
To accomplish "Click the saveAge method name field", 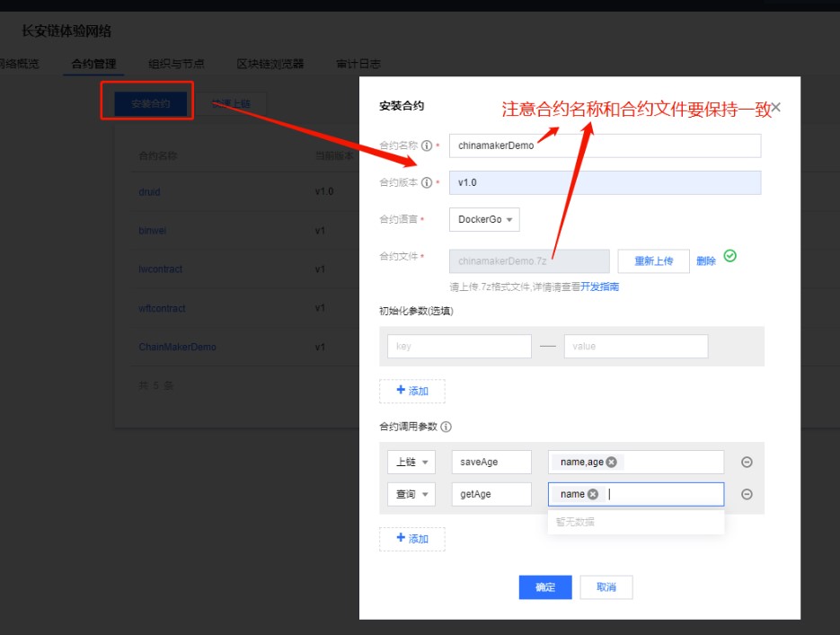I will tap(491, 462).
